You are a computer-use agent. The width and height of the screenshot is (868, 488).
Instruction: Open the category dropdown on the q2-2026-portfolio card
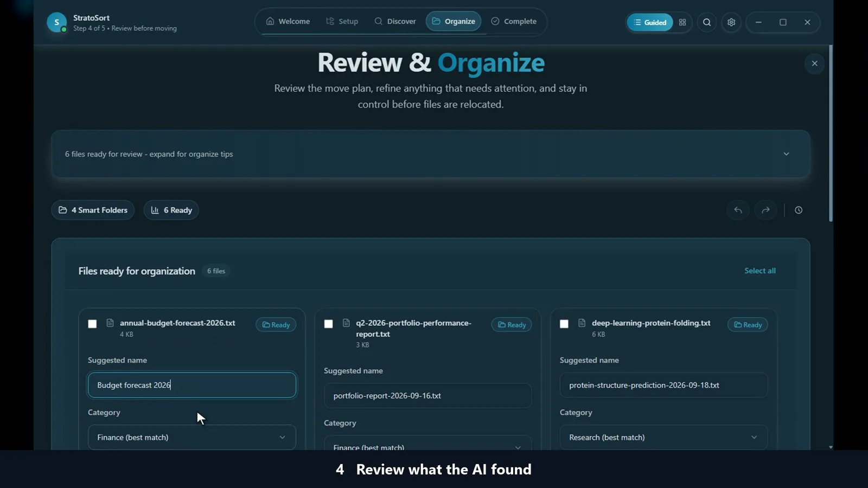pyautogui.click(x=427, y=443)
